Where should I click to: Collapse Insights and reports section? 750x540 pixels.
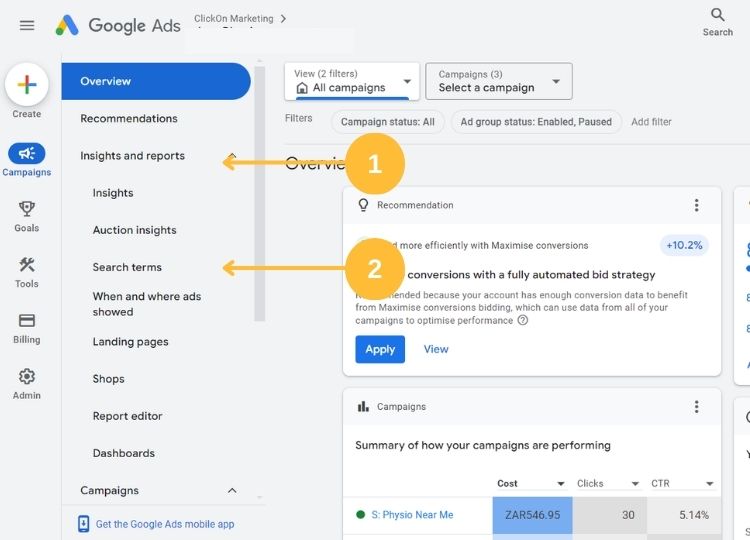click(x=232, y=156)
